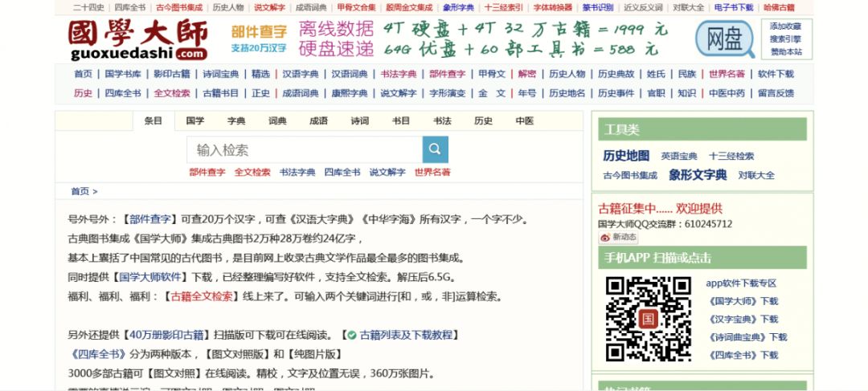The image size is (868, 391).
Task: Open 字体转换器 link
Action: coord(552,8)
